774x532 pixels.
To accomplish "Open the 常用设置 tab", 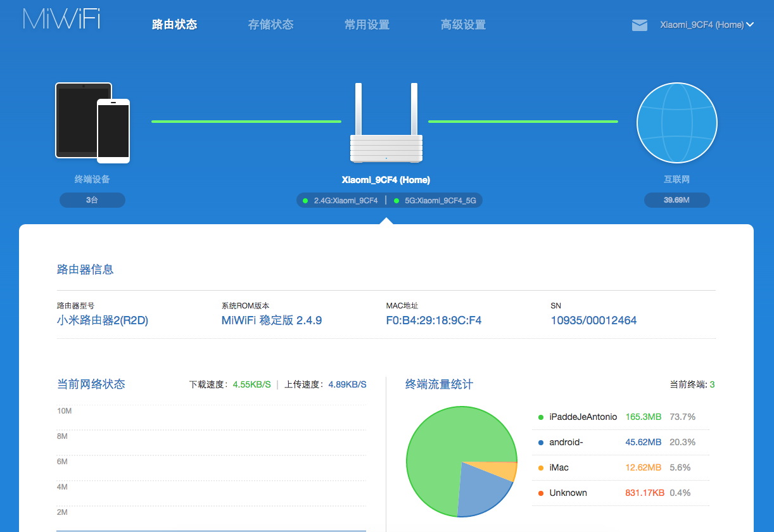I will point(367,25).
